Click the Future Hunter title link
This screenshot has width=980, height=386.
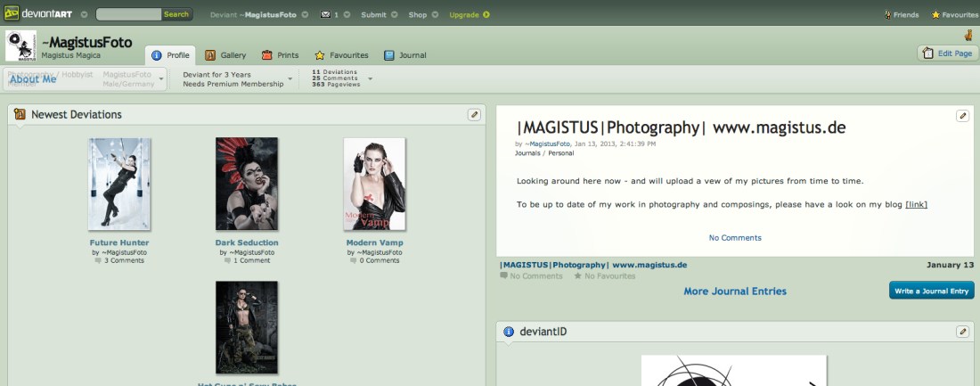(x=119, y=242)
